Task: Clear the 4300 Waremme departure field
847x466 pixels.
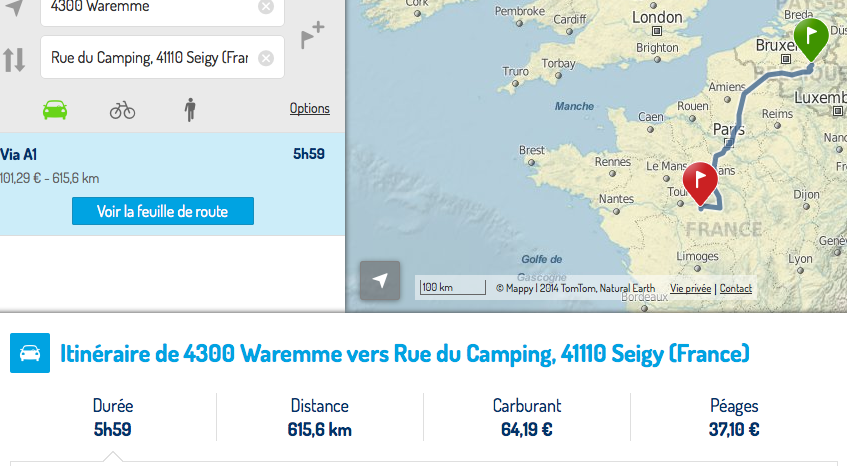Action: (265, 7)
